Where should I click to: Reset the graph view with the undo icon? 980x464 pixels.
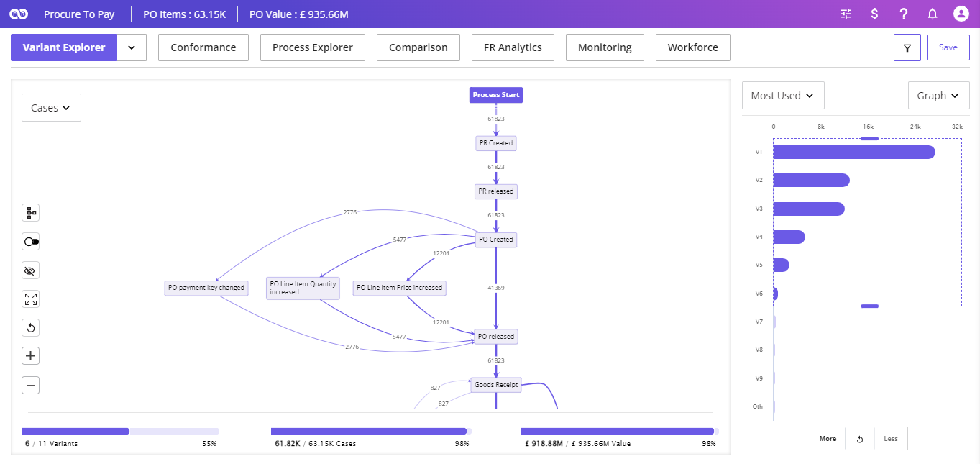pyautogui.click(x=30, y=327)
